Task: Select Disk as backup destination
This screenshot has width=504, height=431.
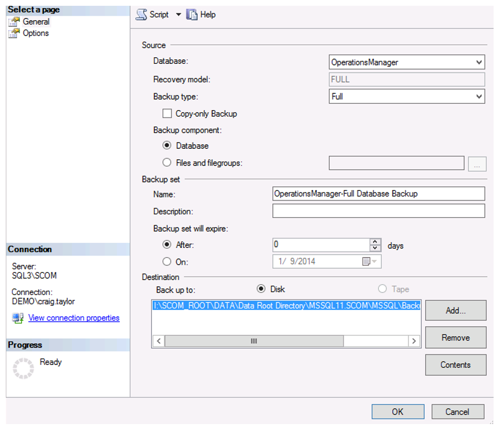Action: 261,289
